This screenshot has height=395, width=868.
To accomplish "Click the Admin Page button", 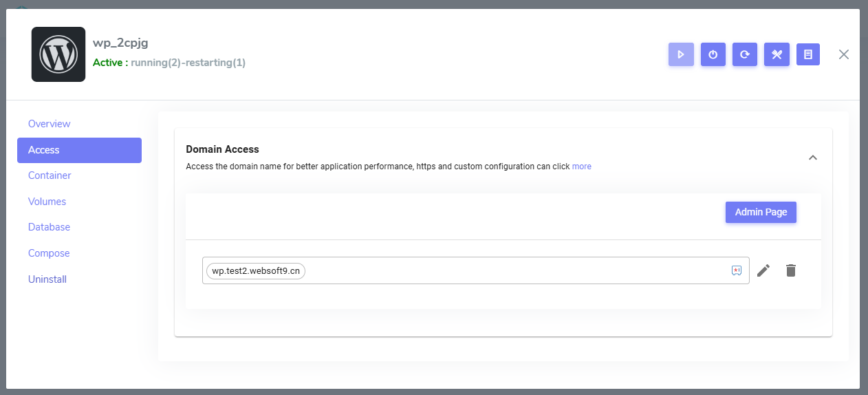I will tap(761, 212).
